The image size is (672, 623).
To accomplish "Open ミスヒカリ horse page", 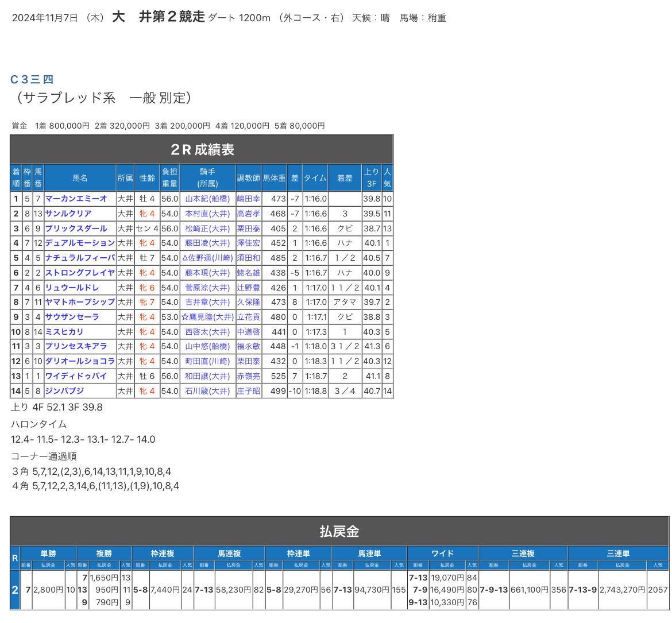I will point(64,332).
